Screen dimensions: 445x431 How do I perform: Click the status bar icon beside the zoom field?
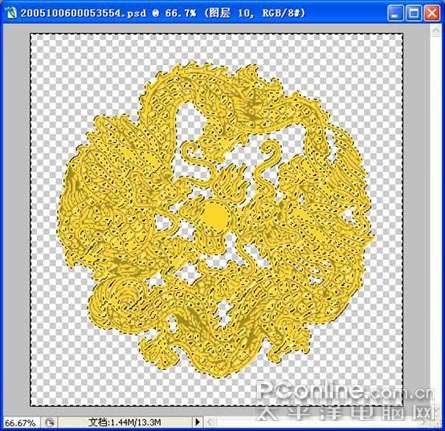[50, 422]
